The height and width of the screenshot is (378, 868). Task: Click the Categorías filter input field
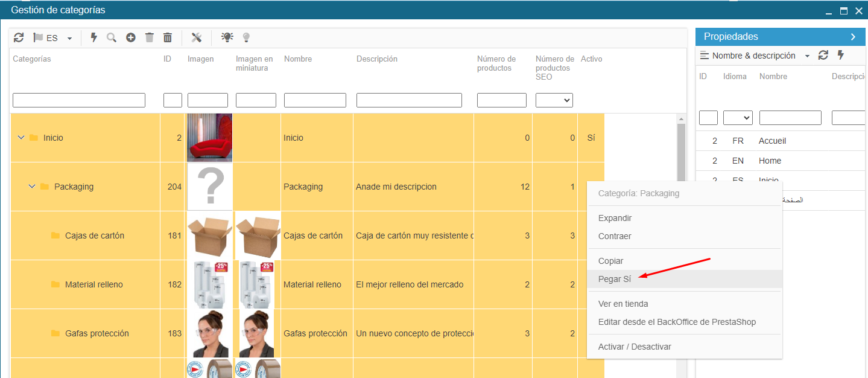click(x=79, y=100)
